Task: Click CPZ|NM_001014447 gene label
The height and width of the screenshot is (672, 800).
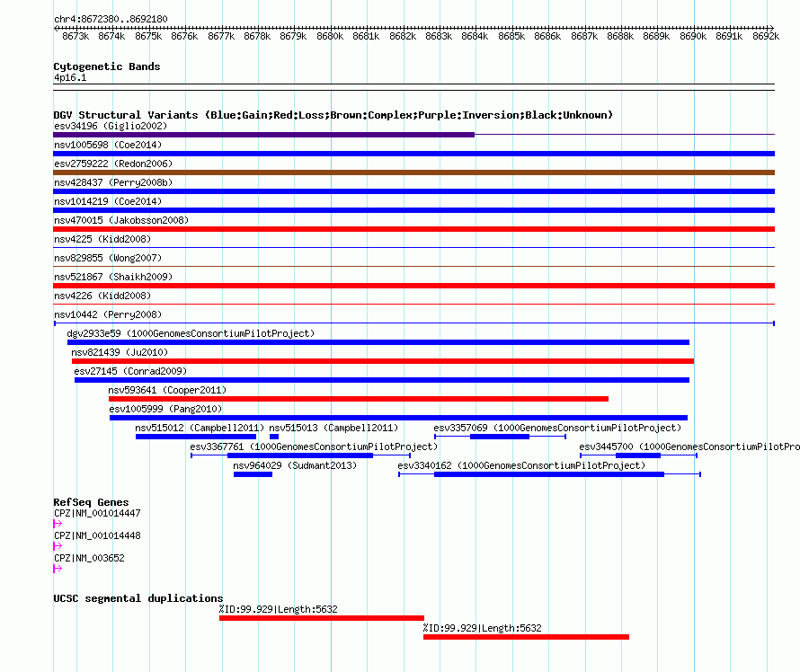Action: (x=97, y=513)
